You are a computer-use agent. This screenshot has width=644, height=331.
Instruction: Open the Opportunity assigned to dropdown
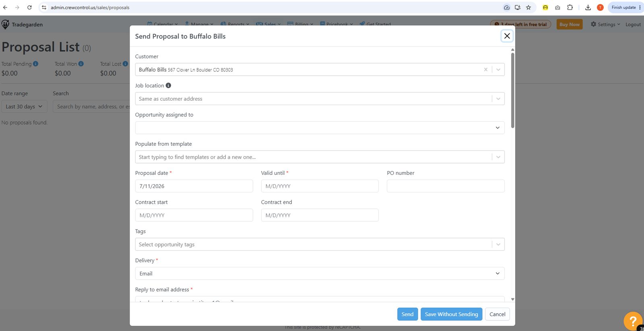point(320,128)
